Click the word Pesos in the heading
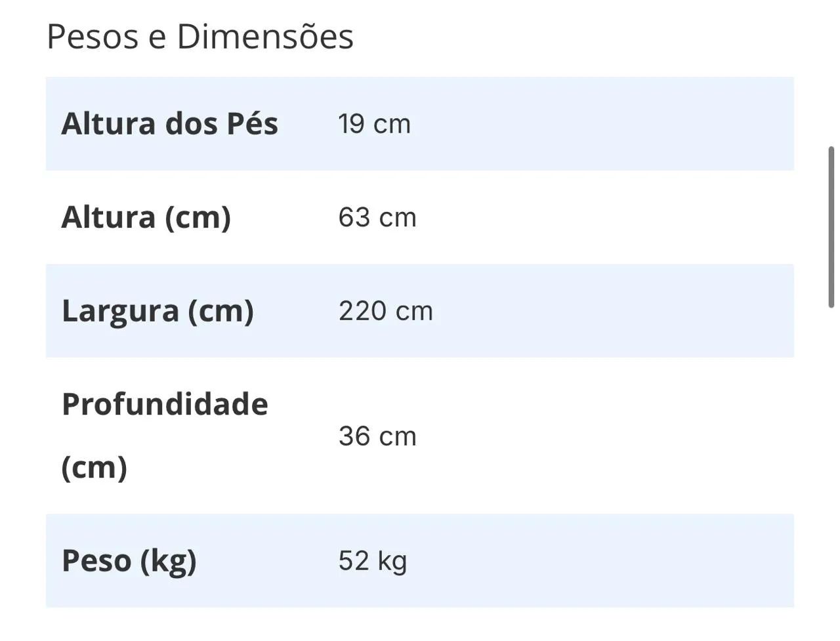 (93, 37)
